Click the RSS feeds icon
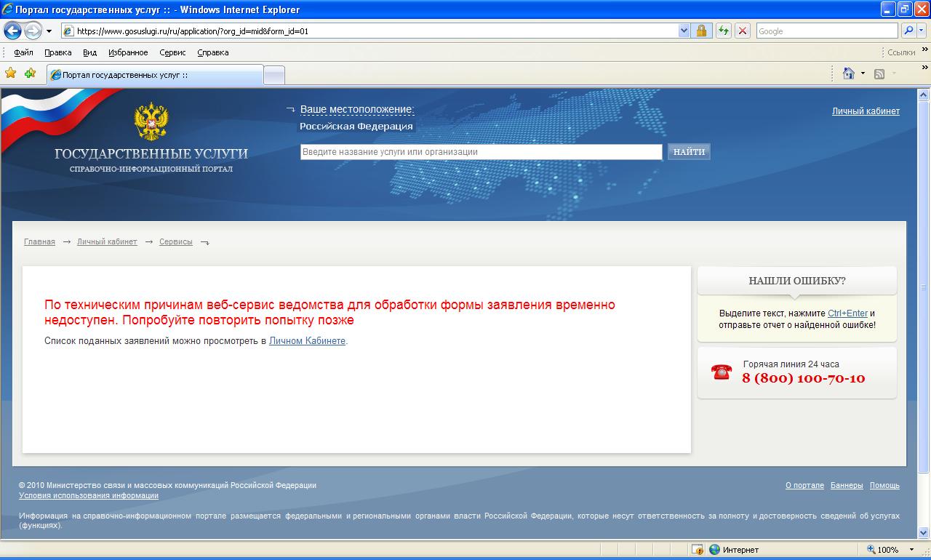Image resolution: width=931 pixels, height=560 pixels. click(879, 73)
